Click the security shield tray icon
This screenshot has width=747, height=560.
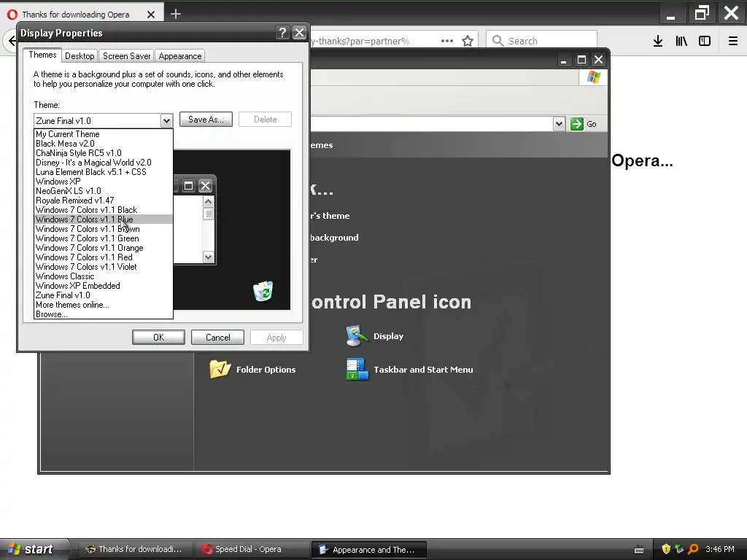(666, 549)
